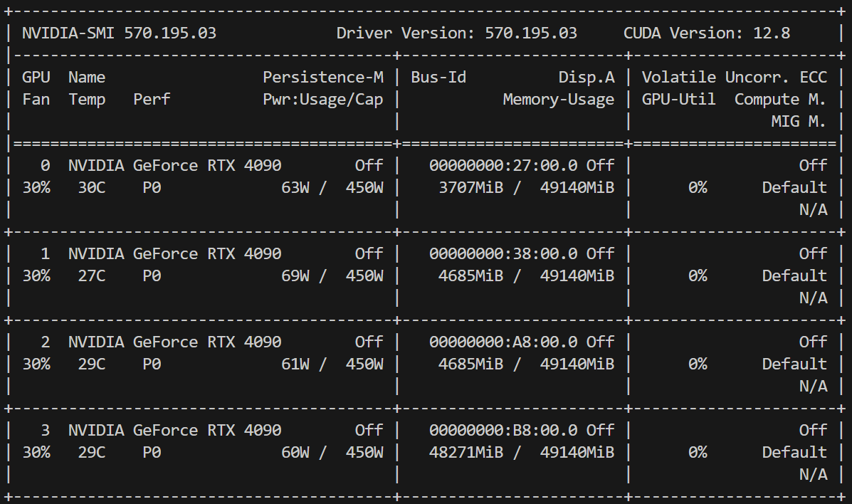Select 'NVIDIA GeForce RTX 4090' name for GPU 2
This screenshot has width=852, height=504.
tap(175, 342)
